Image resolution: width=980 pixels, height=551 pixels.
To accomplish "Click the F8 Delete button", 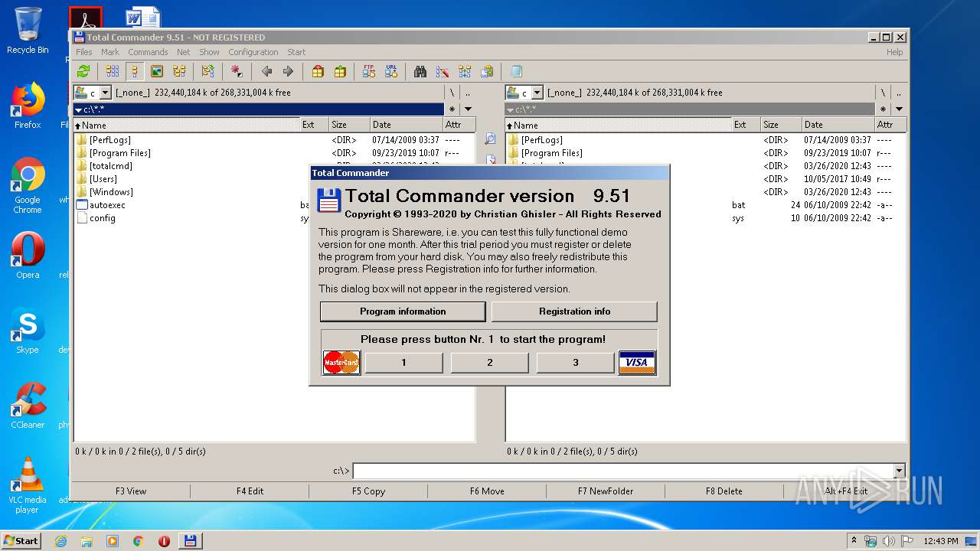I will pyautogui.click(x=724, y=491).
